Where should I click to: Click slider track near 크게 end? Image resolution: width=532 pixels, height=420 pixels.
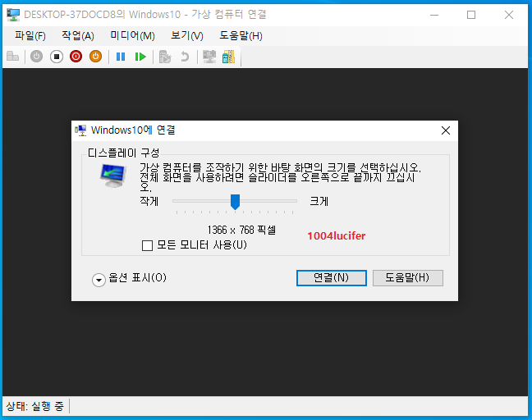(291, 201)
